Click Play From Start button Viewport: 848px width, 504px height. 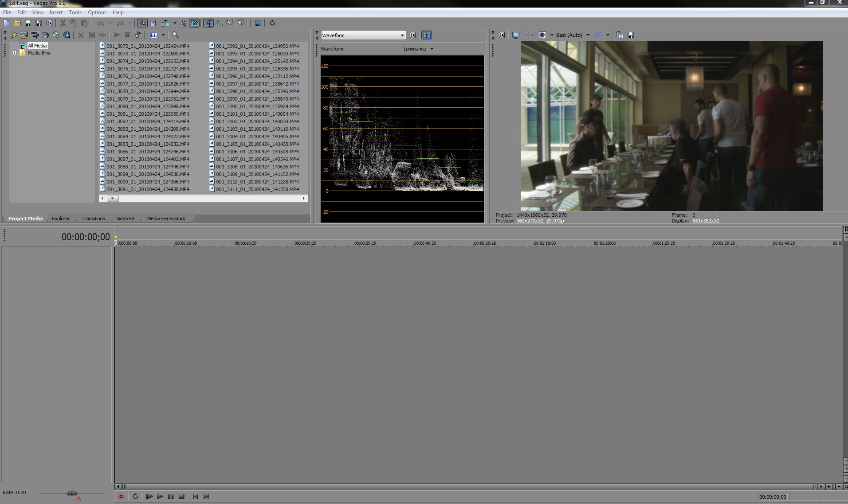click(149, 497)
